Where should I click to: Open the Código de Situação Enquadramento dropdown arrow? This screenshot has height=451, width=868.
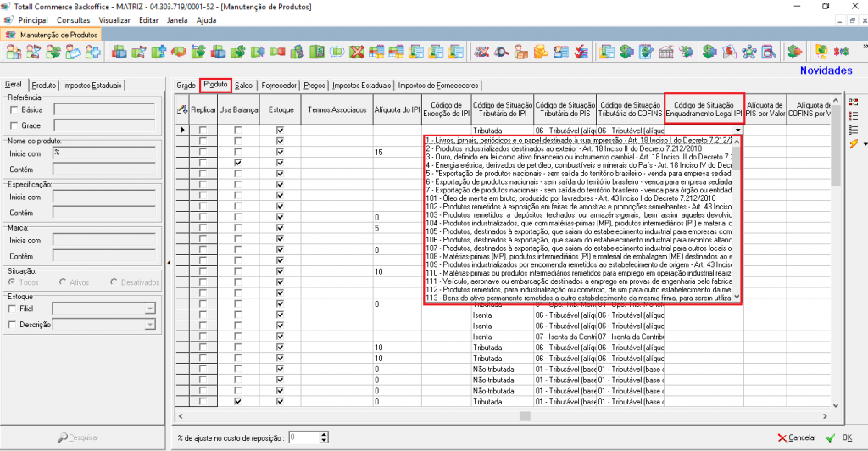click(x=737, y=130)
